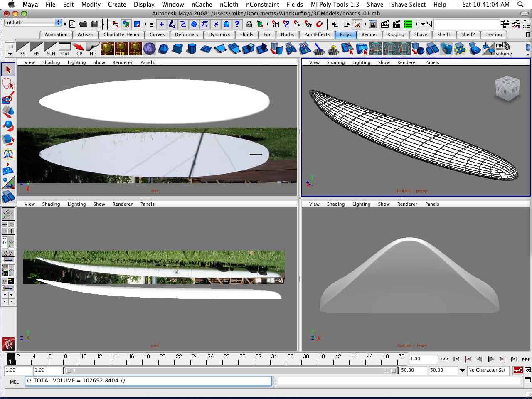
Task: Click the polygon cylinder shelf icon
Action: click(x=191, y=49)
